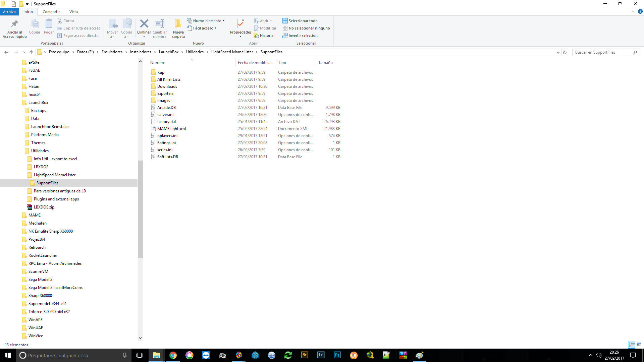
Task: Switch to the Compartir ribbon tab
Action: pos(51,12)
